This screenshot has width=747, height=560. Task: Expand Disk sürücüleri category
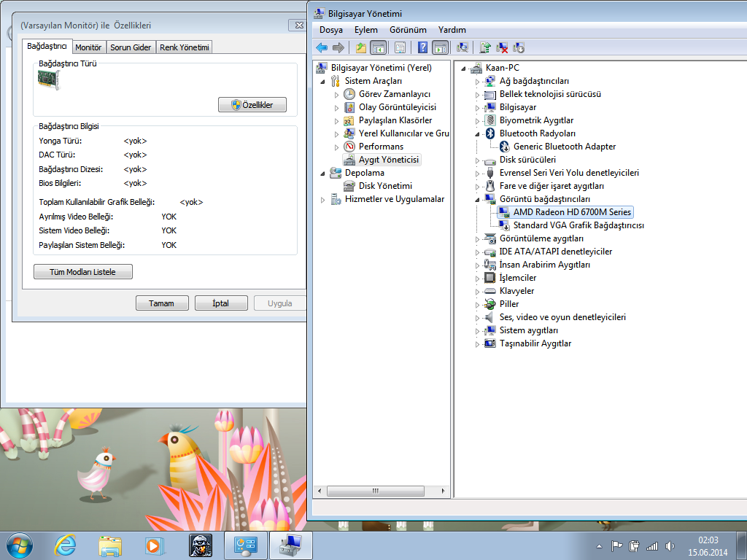click(477, 160)
